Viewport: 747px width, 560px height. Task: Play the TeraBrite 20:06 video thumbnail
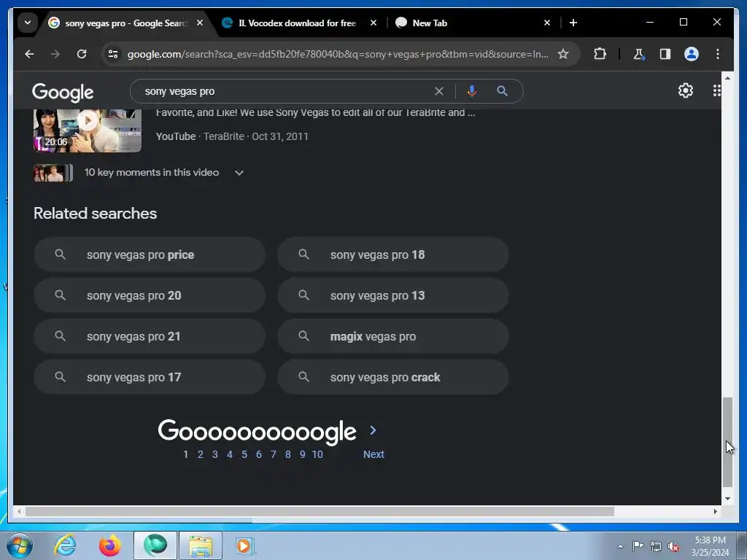pyautogui.click(x=88, y=131)
